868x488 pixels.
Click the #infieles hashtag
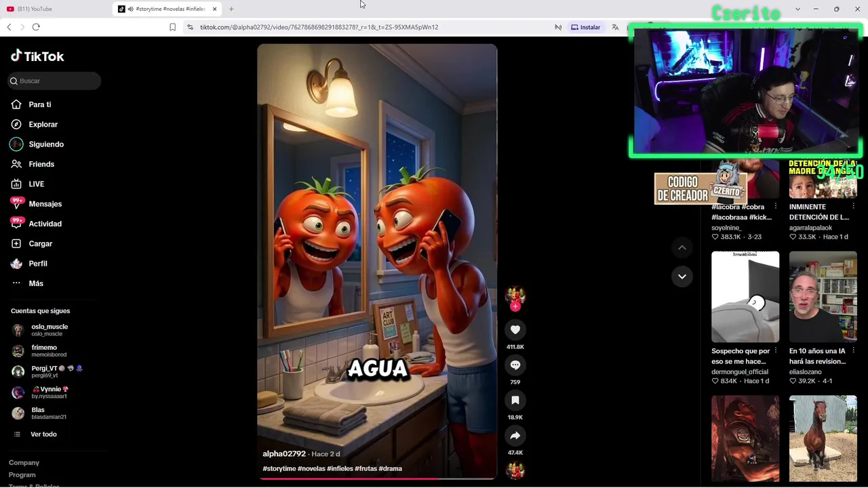click(x=340, y=468)
